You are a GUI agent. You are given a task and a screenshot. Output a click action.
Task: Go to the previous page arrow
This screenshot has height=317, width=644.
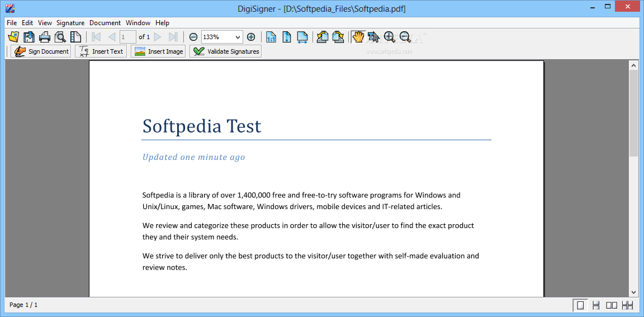point(112,37)
